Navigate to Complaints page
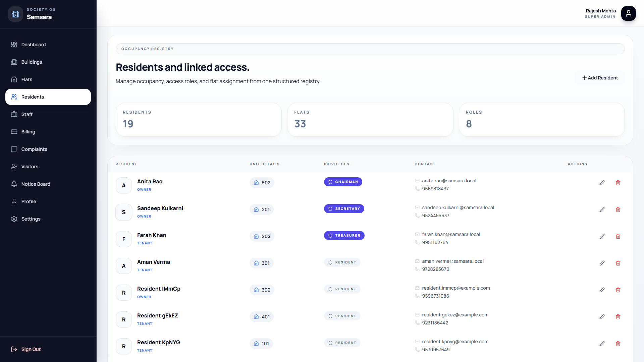Image resolution: width=644 pixels, height=362 pixels. point(34,149)
